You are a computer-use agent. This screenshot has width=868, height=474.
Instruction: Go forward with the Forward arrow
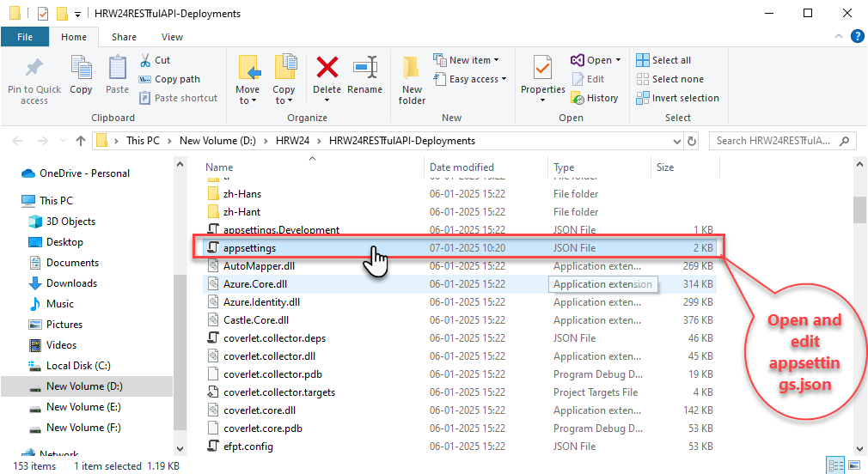pyautogui.click(x=43, y=141)
